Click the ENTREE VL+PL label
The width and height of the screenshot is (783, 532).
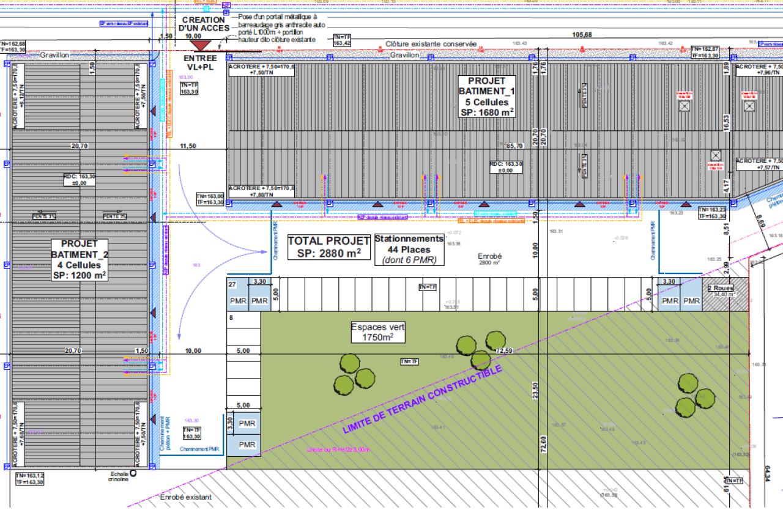pyautogui.click(x=200, y=63)
